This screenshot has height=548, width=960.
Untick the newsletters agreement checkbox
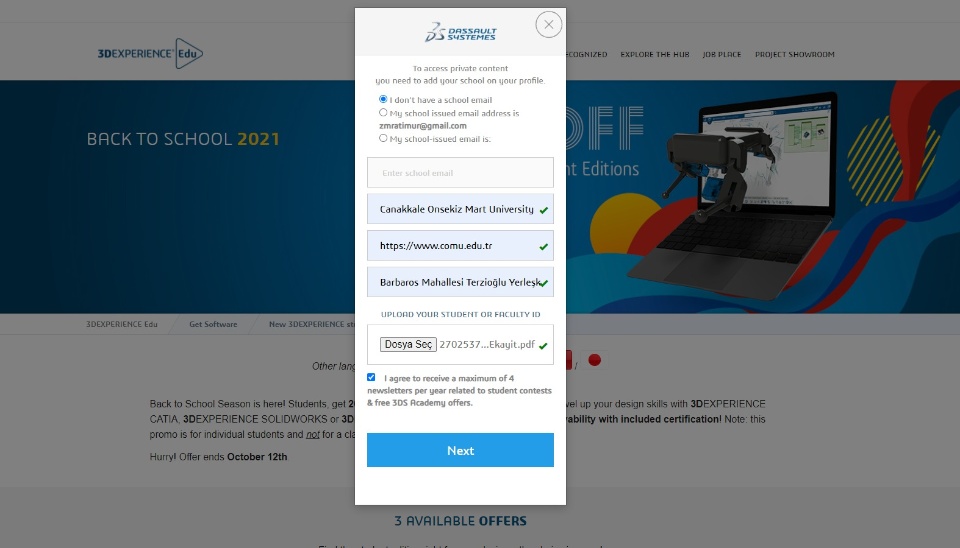[371, 377]
